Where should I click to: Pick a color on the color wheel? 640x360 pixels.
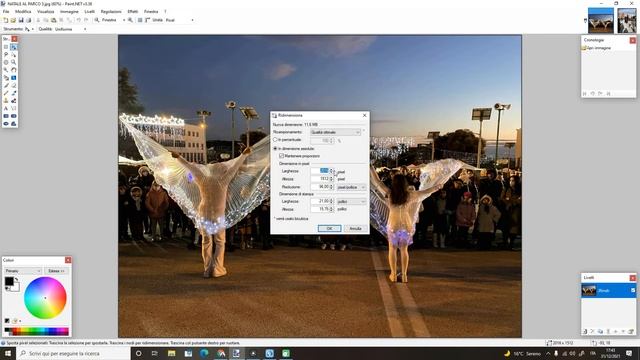pos(45,298)
